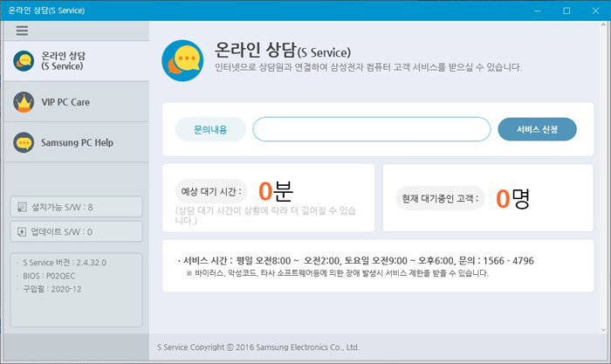Click the scrollbar down arrow

click(604, 330)
